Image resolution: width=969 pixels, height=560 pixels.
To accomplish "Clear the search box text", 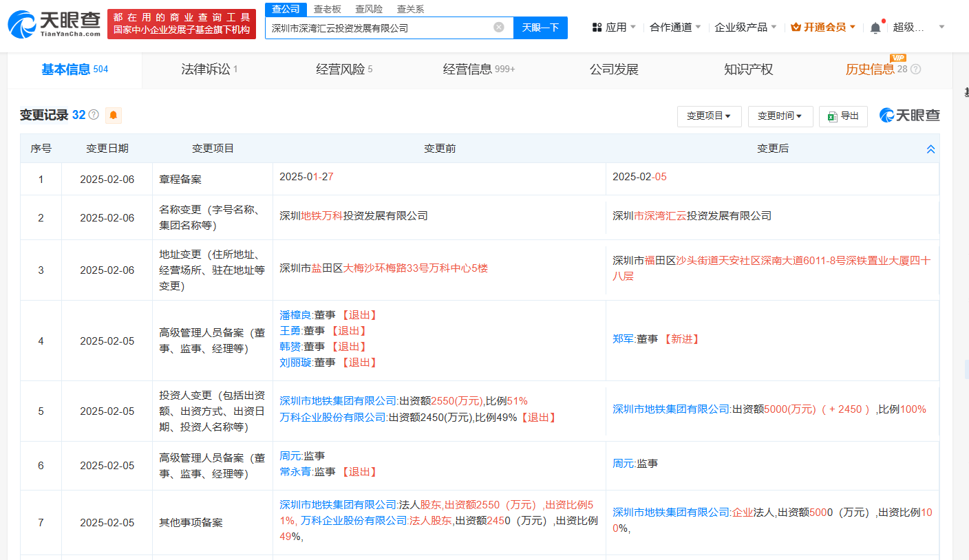I will click(x=499, y=28).
